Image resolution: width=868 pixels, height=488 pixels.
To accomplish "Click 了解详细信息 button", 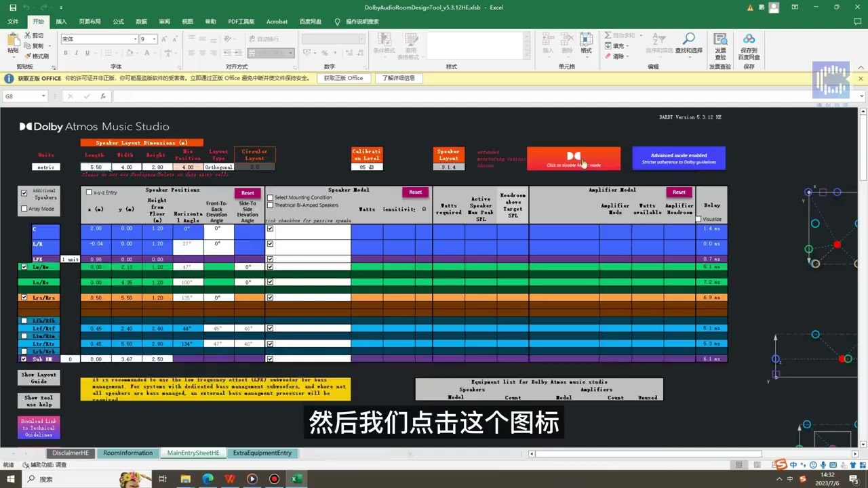I will [399, 78].
